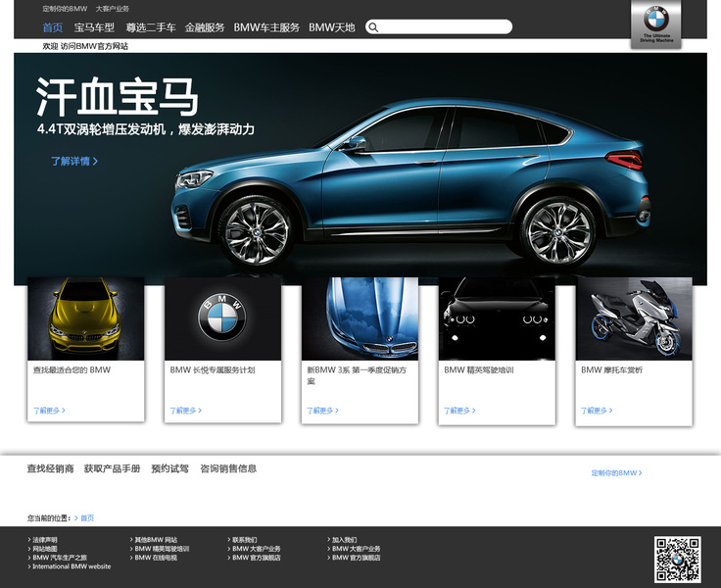The height and width of the screenshot is (588, 721).
Task: Click 大客户业务 in the top utility bar
Action: point(113,9)
